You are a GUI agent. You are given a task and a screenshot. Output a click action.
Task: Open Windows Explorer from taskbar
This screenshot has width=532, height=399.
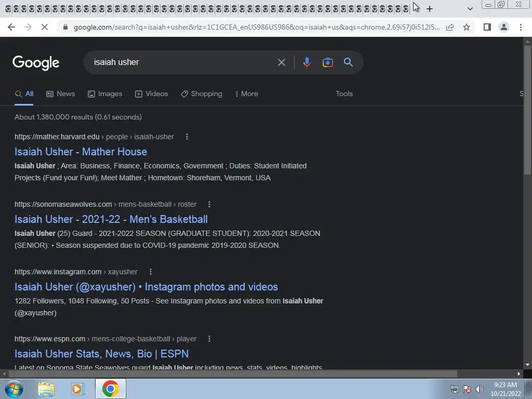point(46,389)
